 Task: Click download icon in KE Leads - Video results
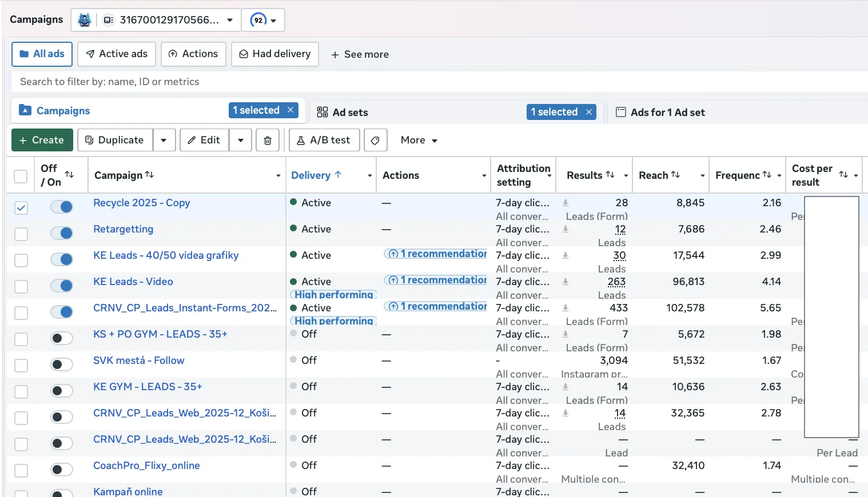[566, 282]
